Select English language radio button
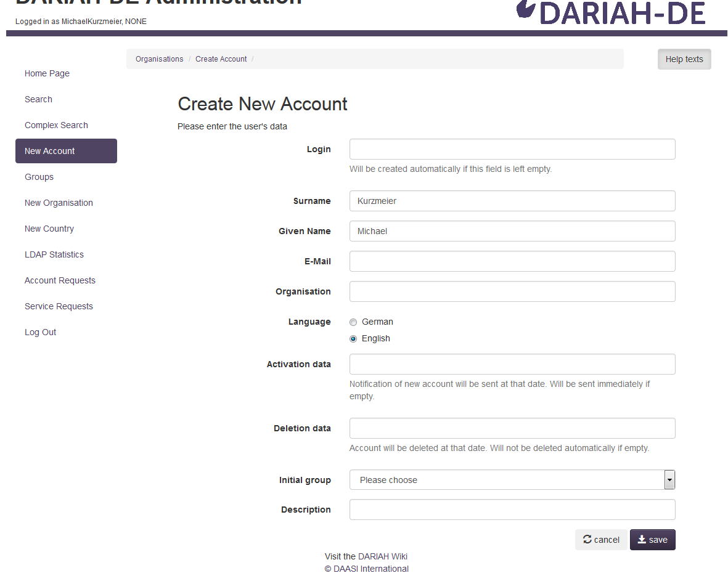This screenshot has height=581, width=728. click(x=353, y=339)
